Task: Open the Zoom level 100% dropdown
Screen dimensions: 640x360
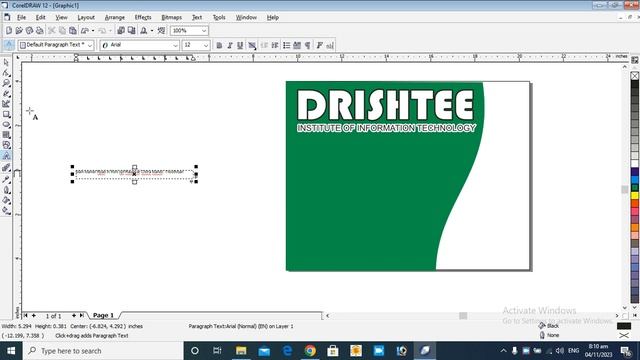Action: click(204, 31)
